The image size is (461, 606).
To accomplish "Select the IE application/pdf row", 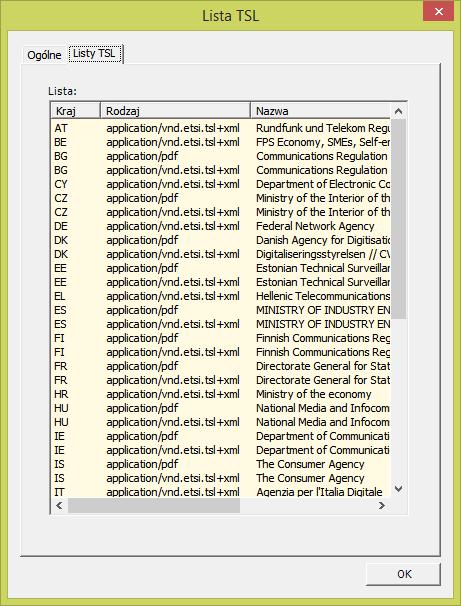I will (221, 436).
